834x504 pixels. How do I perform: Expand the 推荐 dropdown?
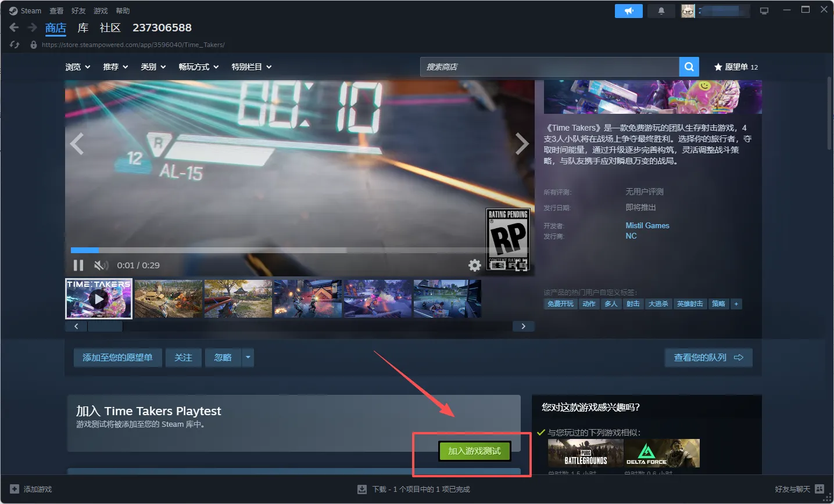116,67
